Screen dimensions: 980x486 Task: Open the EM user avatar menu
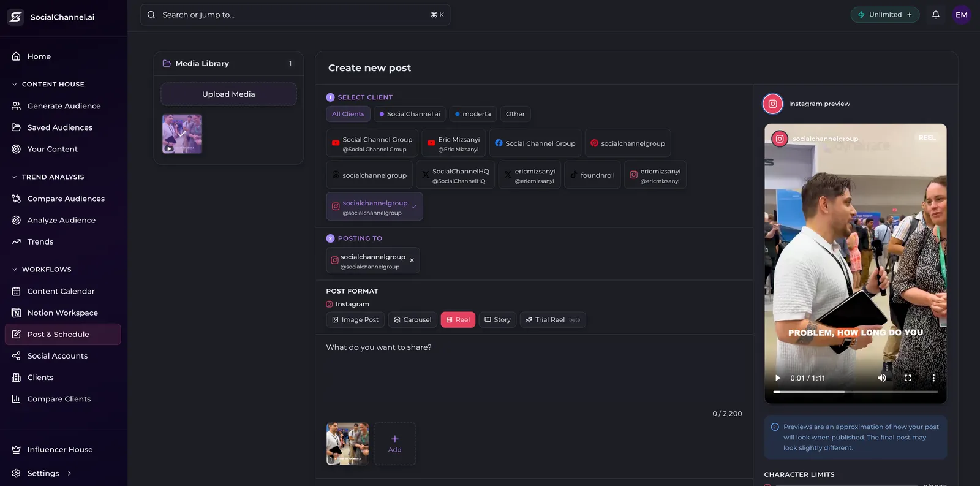click(x=962, y=15)
